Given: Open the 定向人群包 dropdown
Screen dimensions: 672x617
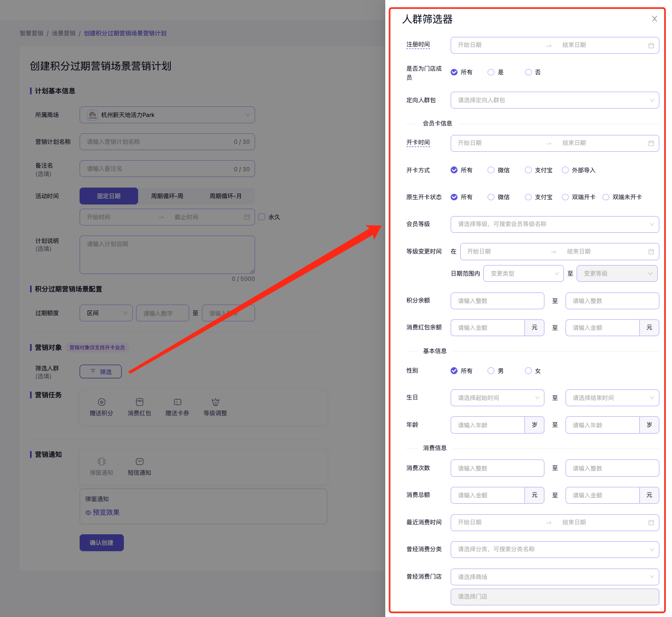Looking at the screenshot, I should [554, 100].
